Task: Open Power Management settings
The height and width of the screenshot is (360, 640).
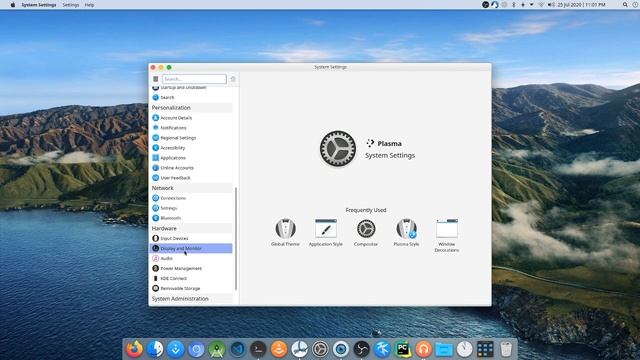Action: [x=191, y=268]
